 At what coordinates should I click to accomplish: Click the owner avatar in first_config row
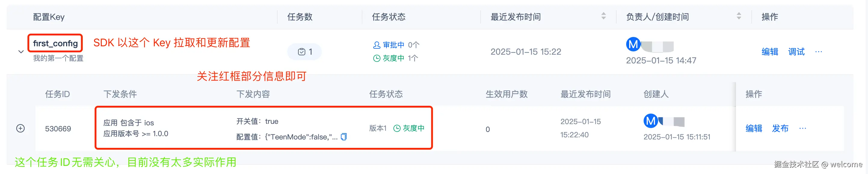click(x=633, y=44)
